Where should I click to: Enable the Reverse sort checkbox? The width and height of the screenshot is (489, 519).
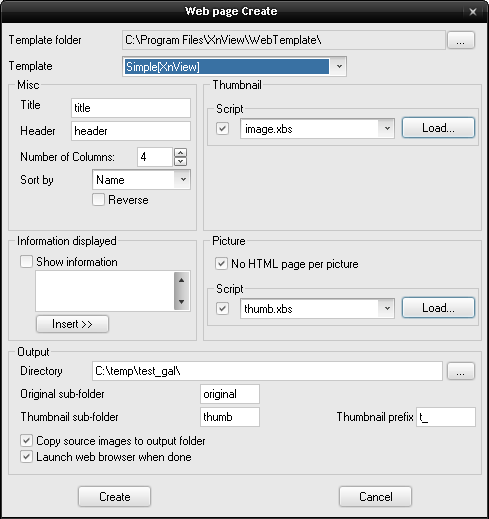coord(98,200)
